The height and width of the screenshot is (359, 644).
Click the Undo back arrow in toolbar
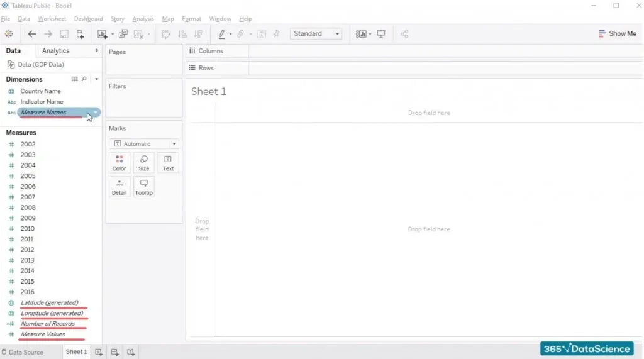[x=32, y=34]
